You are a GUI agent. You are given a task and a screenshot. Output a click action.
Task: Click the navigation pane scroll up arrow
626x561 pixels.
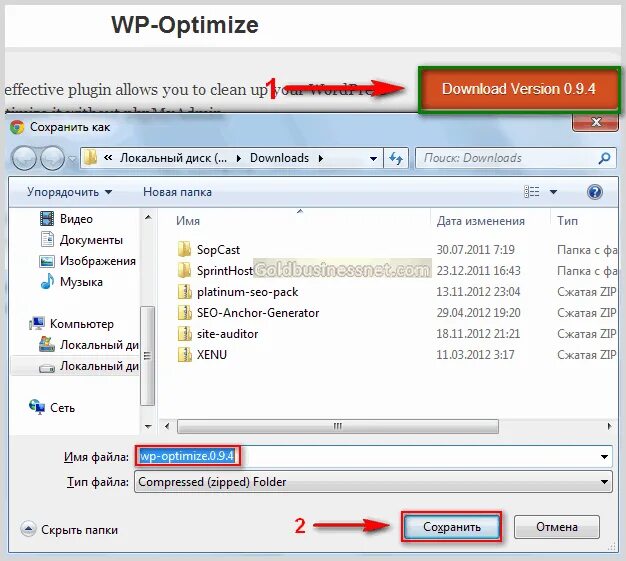pyautogui.click(x=148, y=218)
